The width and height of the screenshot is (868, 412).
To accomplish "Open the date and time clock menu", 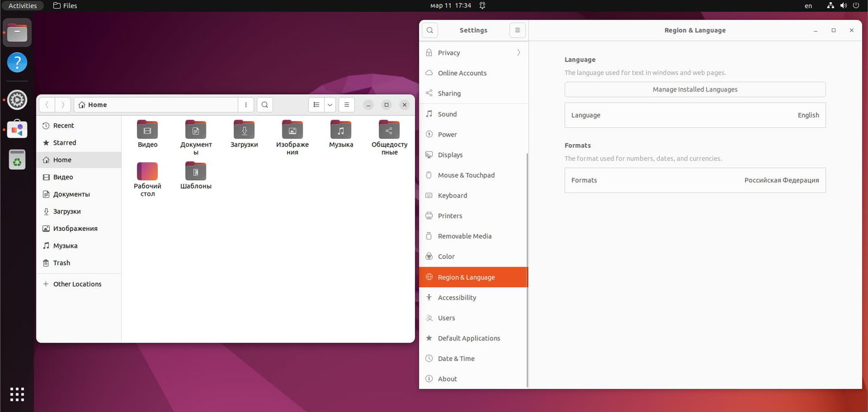I will coord(450,6).
